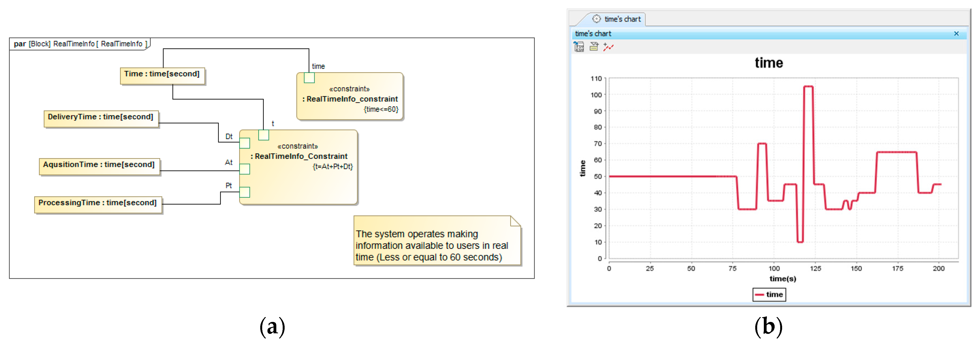Click the par [Block] RealTimeInfo diagram header
The image size is (980, 343).
(x=80, y=44)
